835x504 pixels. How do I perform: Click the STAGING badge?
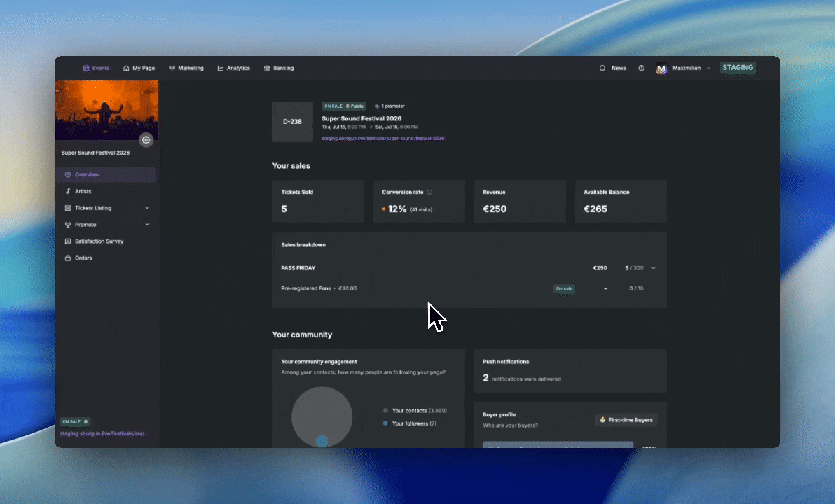pos(738,68)
